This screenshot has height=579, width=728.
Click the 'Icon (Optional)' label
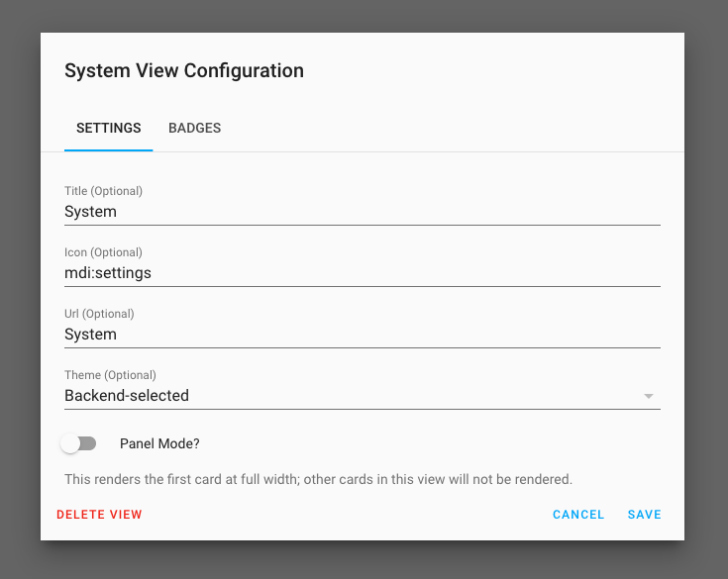[103, 252]
